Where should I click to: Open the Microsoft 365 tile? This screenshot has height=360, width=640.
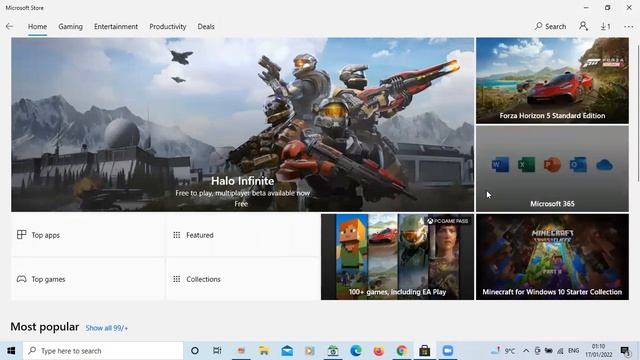[x=552, y=169]
